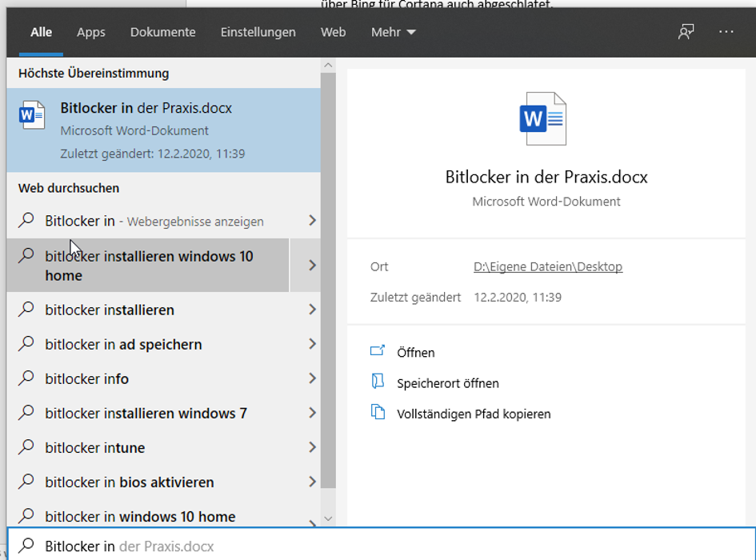Click the magnifier icon in search box
The width and height of the screenshot is (756, 560).
(x=27, y=546)
